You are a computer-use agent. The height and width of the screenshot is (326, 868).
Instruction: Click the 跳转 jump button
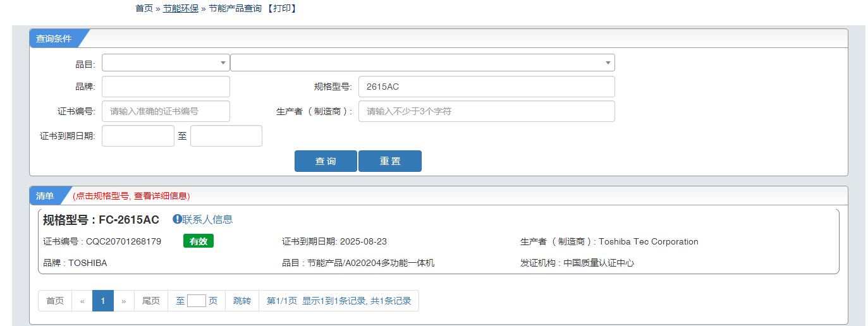tap(242, 301)
